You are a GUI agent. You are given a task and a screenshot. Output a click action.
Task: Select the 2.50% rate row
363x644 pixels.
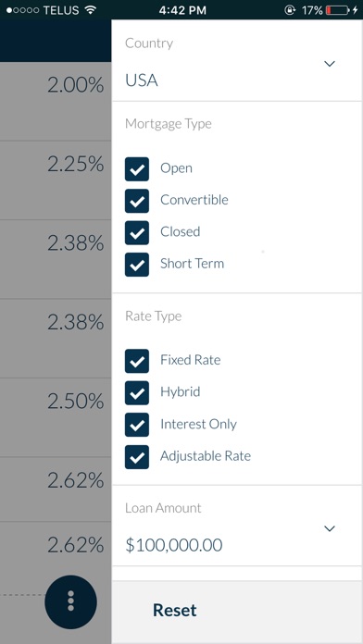(56, 417)
